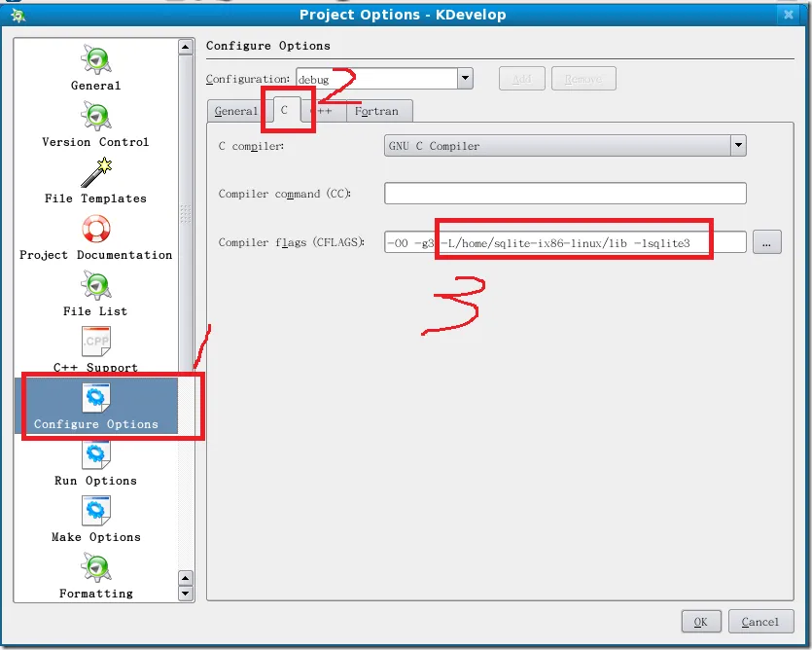
Task: Click the Compiler command (CC) field
Action: (x=565, y=194)
